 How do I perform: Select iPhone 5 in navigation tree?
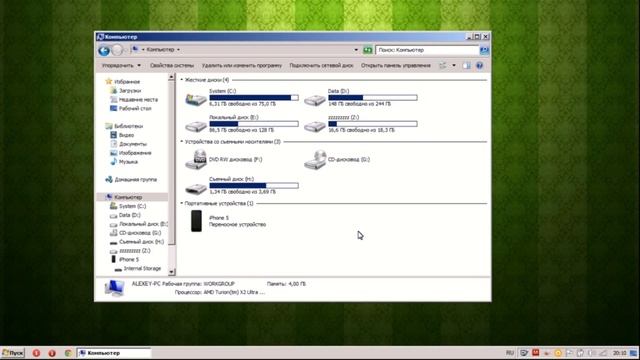125,259
